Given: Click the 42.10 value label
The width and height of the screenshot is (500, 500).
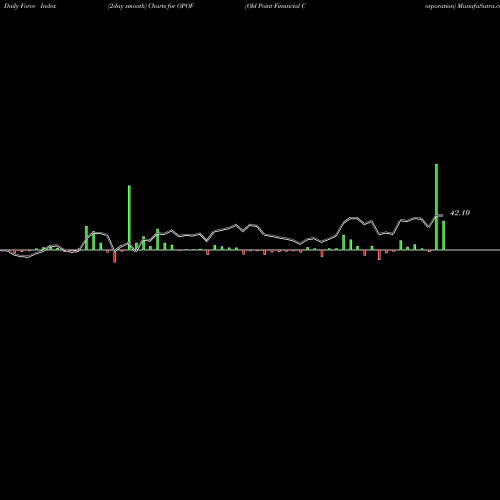Looking at the screenshot, I should coord(460,213).
